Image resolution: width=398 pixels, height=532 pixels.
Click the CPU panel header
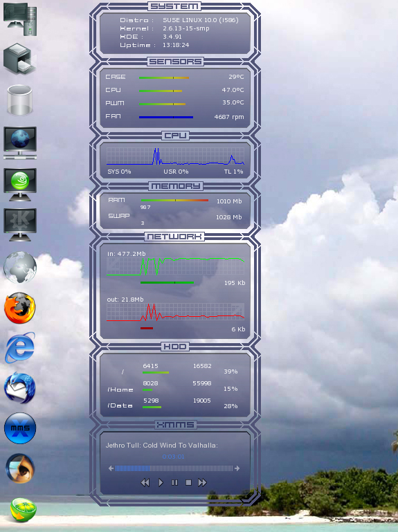(175, 136)
